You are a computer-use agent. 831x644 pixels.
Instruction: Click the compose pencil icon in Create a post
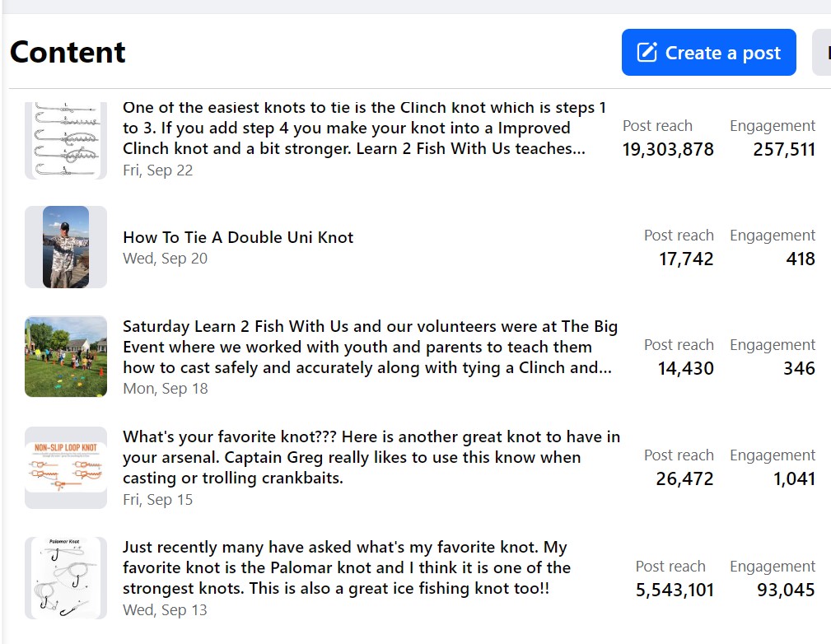pyautogui.click(x=648, y=53)
